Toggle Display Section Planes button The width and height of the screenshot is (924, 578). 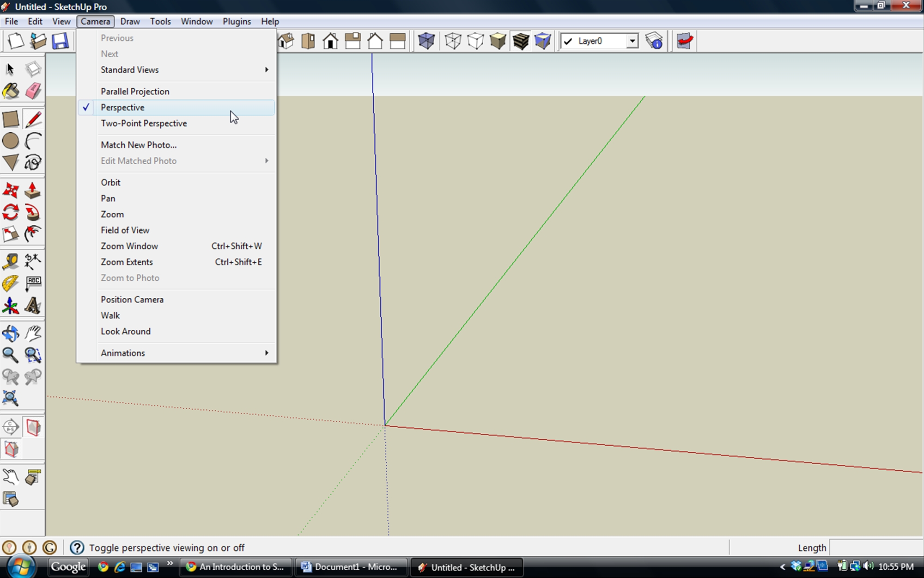click(x=33, y=427)
